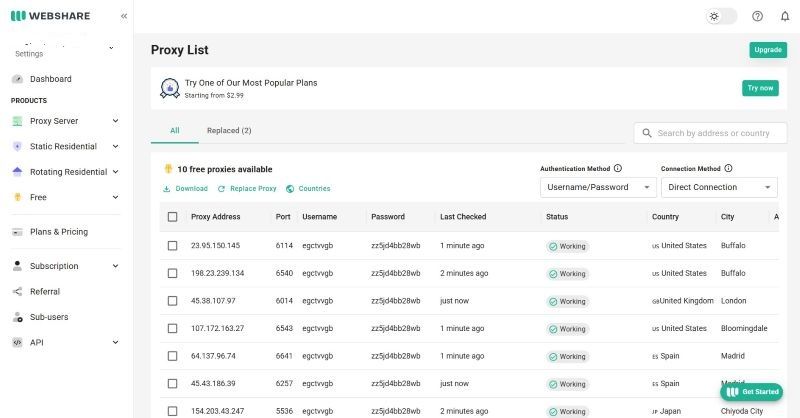Open the Connection Method Direct Connection dropdown
The height and width of the screenshot is (418, 800).
pyautogui.click(x=719, y=187)
